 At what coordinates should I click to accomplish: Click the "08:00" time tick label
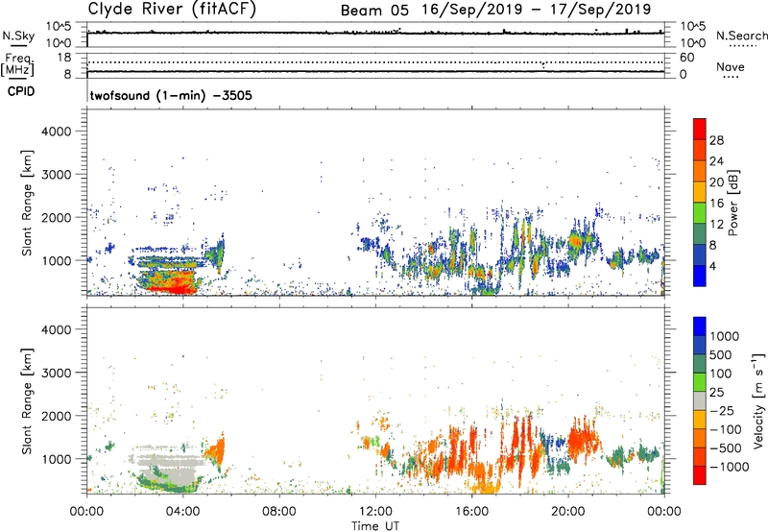(278, 512)
